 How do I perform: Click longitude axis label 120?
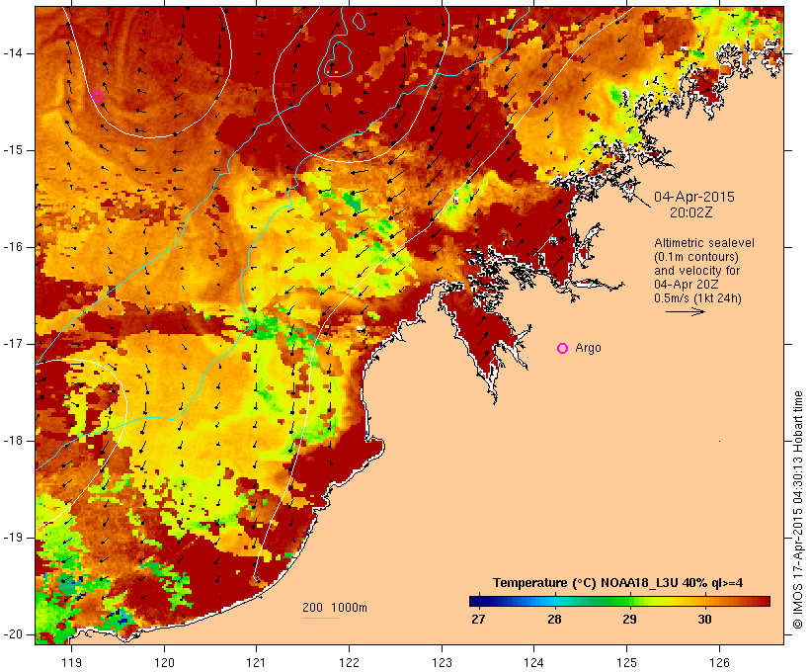164,662
